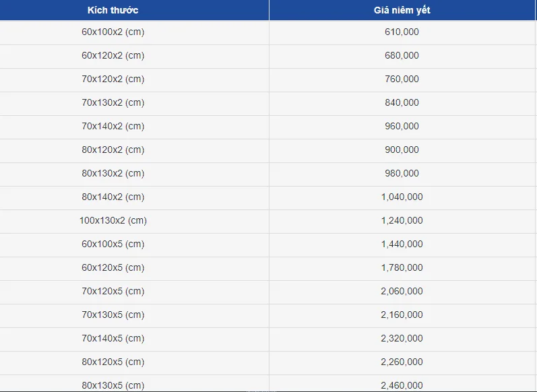Select the 80x120x2 (cm) size cell

point(113,150)
